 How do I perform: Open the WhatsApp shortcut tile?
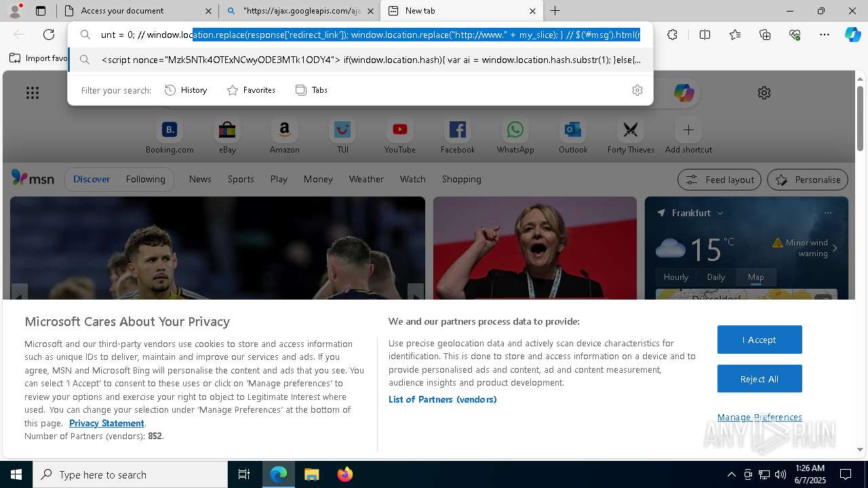pyautogui.click(x=515, y=136)
